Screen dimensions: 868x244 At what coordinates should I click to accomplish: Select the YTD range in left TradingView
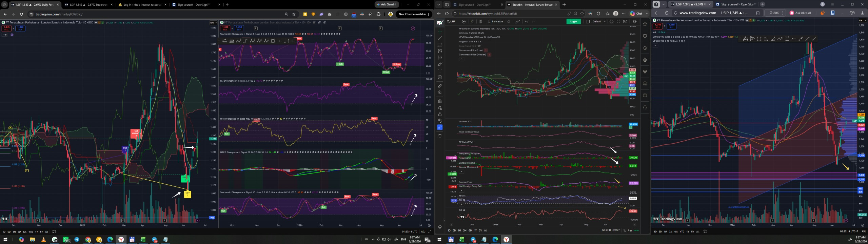pos(31,232)
